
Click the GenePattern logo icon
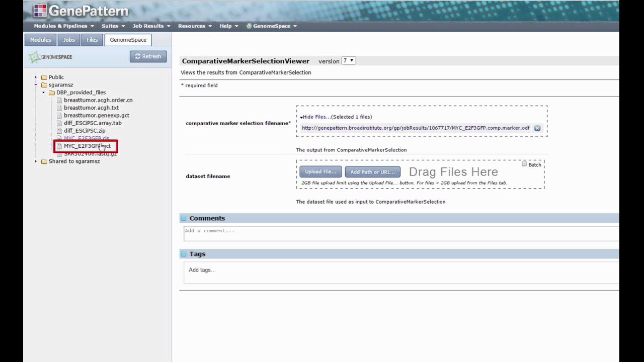40,11
